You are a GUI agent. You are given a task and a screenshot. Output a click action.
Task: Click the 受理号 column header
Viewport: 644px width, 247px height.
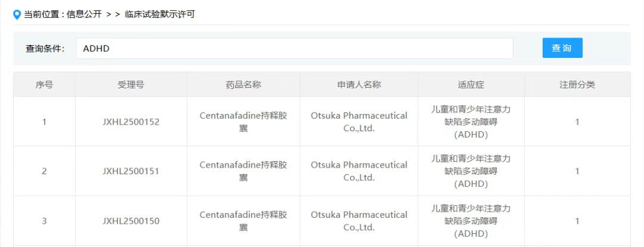click(131, 85)
